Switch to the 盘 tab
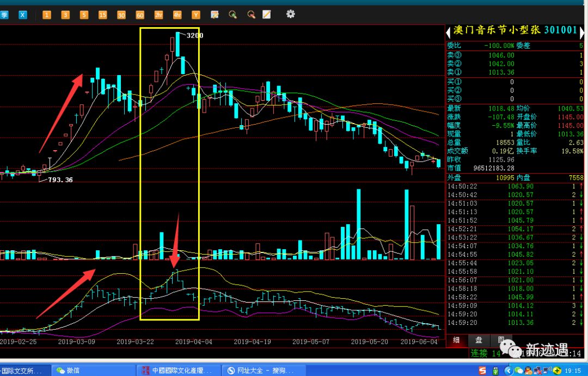 tap(479, 340)
